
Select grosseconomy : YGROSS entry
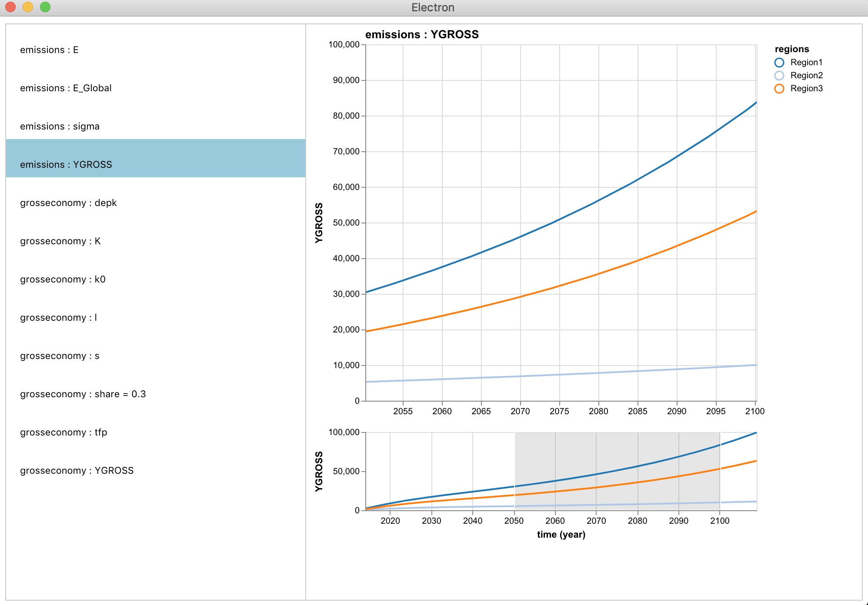point(77,471)
